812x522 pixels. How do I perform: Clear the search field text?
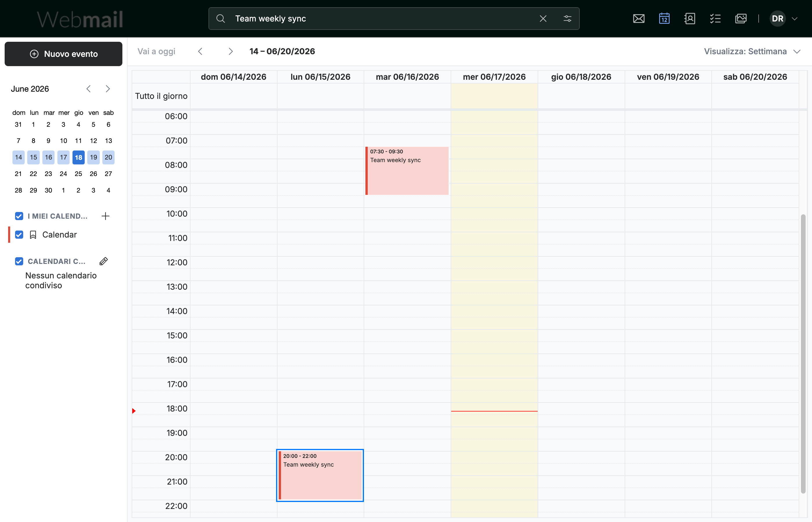tap(543, 19)
